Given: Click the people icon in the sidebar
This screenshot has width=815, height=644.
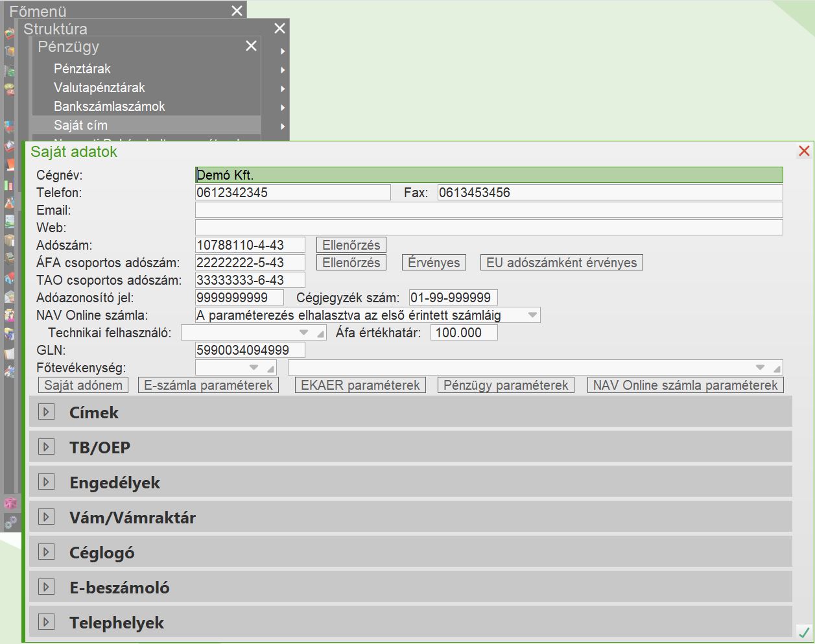Looking at the screenshot, I should (9, 316).
